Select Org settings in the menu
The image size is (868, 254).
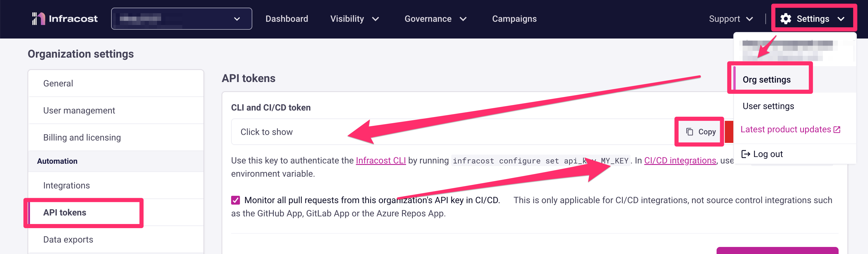pos(766,79)
